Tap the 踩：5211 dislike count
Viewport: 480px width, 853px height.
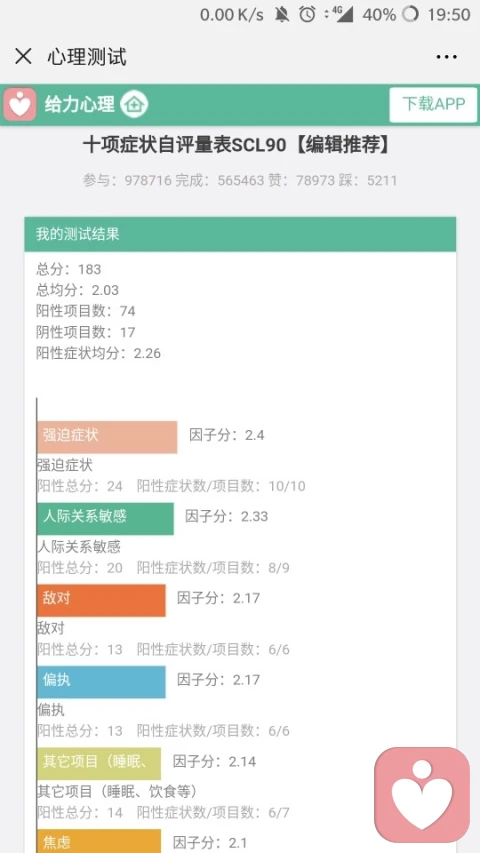[368, 180]
